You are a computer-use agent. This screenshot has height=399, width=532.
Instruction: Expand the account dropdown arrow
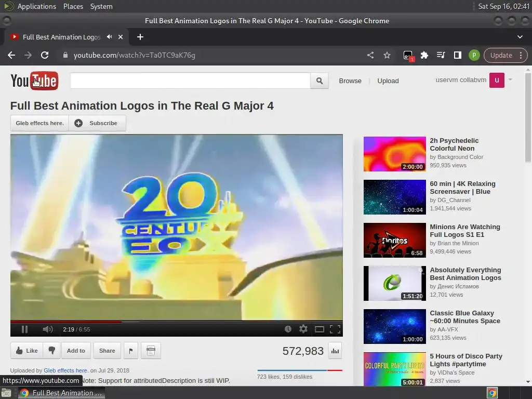pyautogui.click(x=510, y=79)
